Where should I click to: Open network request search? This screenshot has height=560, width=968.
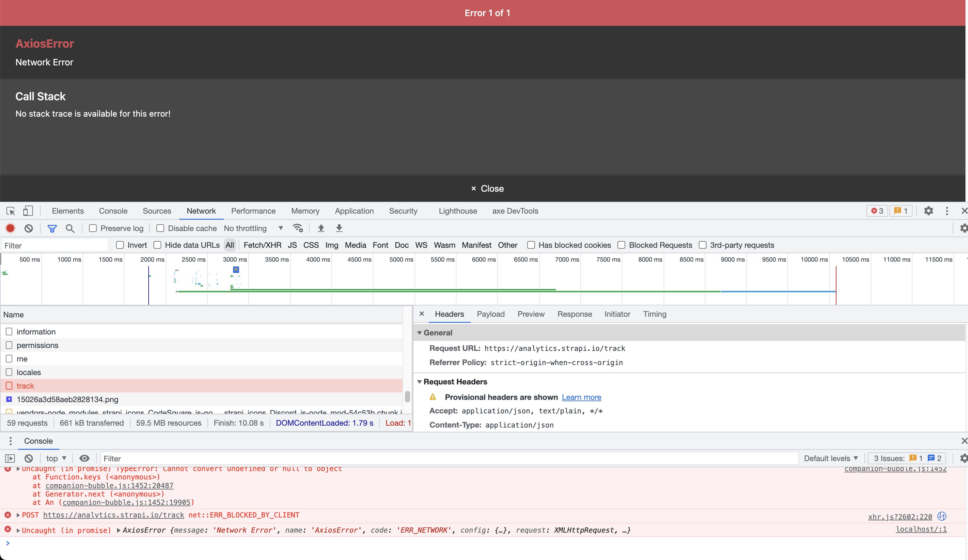(x=70, y=228)
